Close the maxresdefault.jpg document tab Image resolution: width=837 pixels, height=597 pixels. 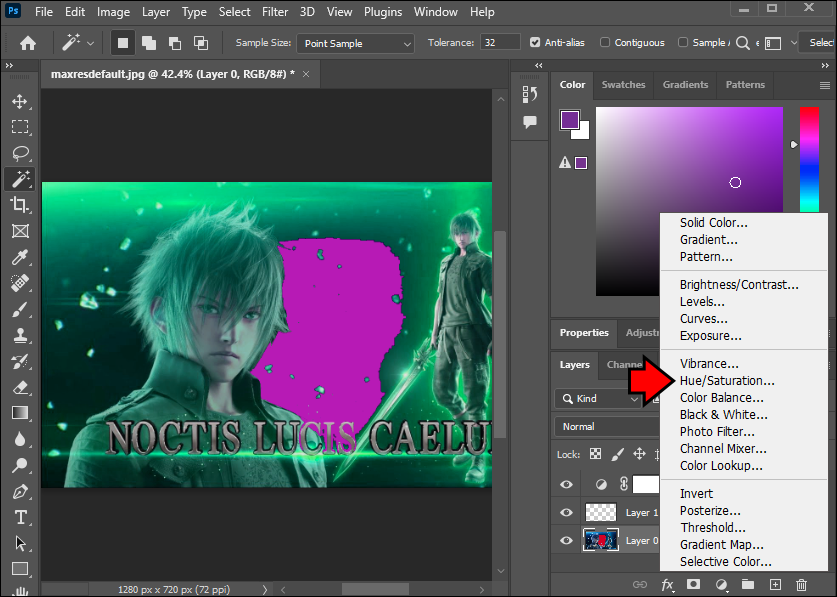coord(306,74)
